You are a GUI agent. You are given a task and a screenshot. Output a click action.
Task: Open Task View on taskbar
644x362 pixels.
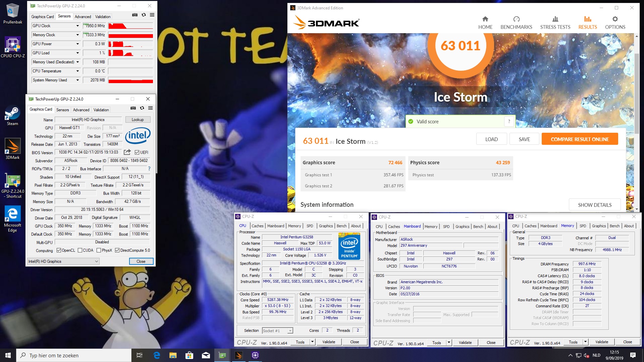click(x=140, y=355)
